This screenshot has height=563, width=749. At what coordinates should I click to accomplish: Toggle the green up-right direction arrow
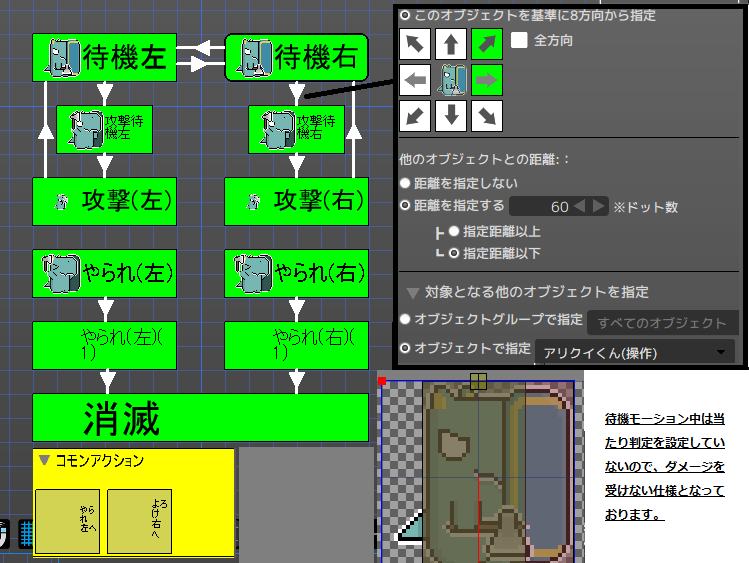487,44
